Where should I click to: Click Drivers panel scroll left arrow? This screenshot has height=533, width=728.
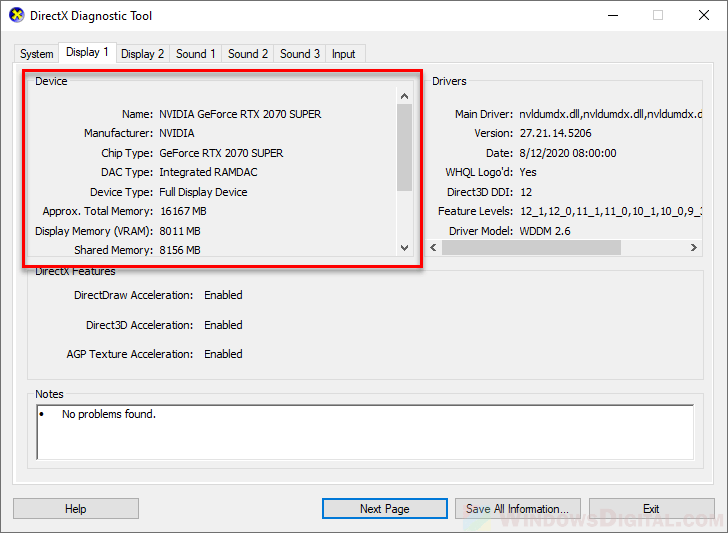coord(433,247)
